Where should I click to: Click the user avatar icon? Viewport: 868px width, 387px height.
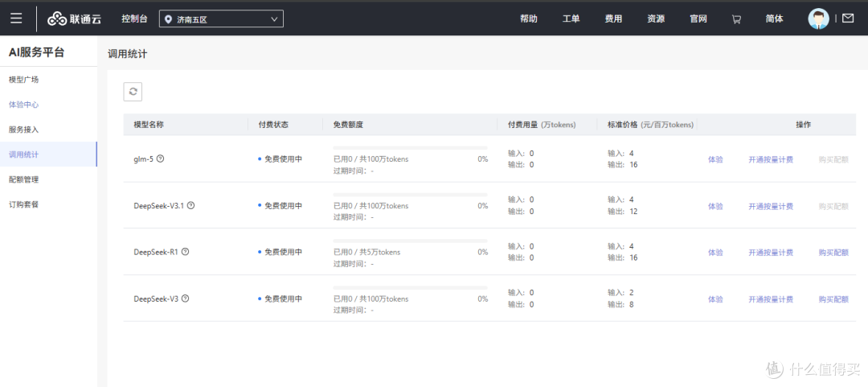[818, 19]
